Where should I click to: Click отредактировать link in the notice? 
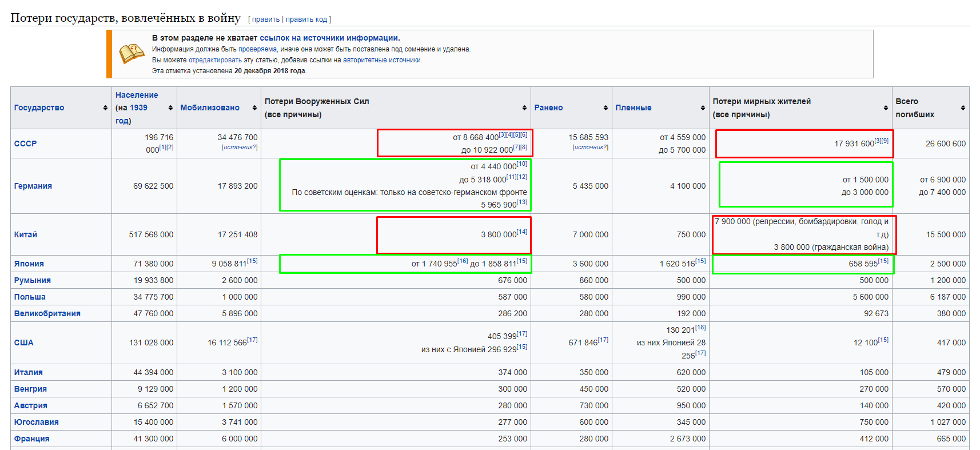(215, 60)
